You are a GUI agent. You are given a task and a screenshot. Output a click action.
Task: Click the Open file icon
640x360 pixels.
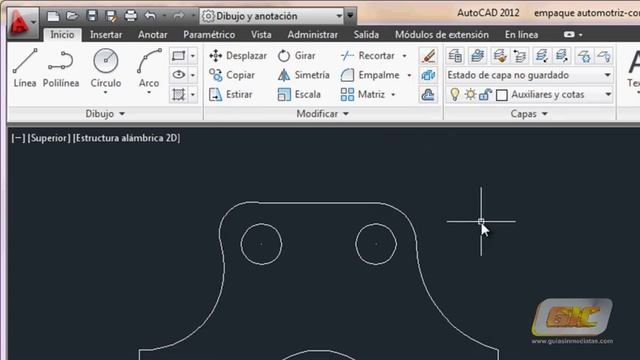pos(72,16)
